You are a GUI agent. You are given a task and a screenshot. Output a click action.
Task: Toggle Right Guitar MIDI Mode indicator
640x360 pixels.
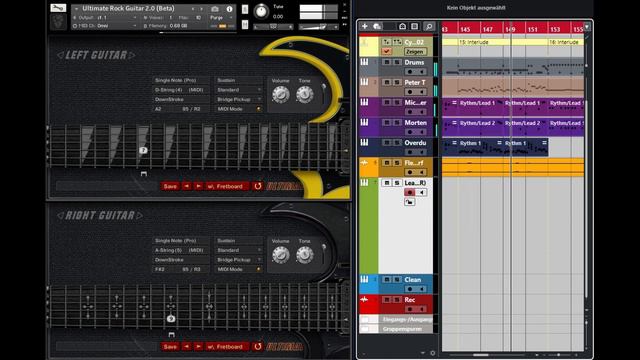(x=258, y=269)
